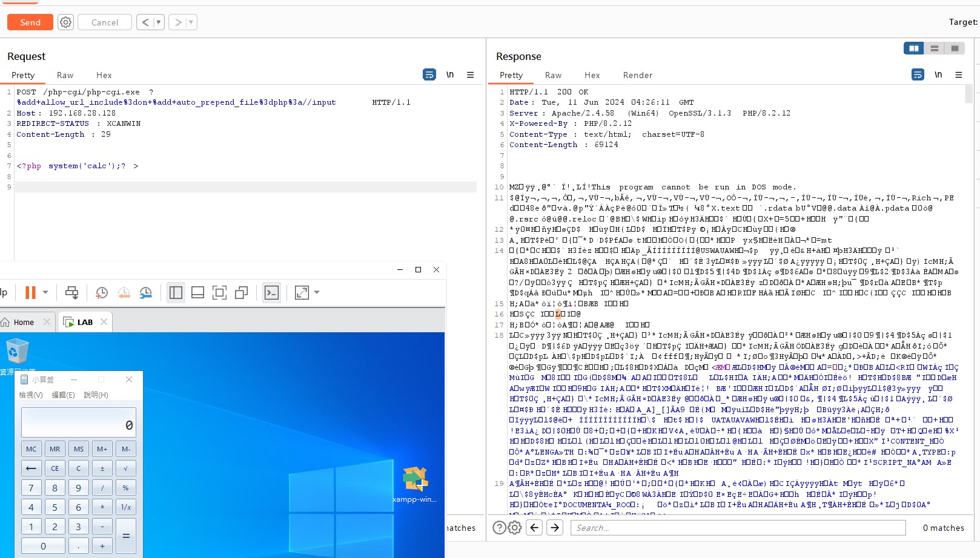Click calculator square root button
Image resolution: width=980 pixels, height=558 pixels.
point(125,468)
